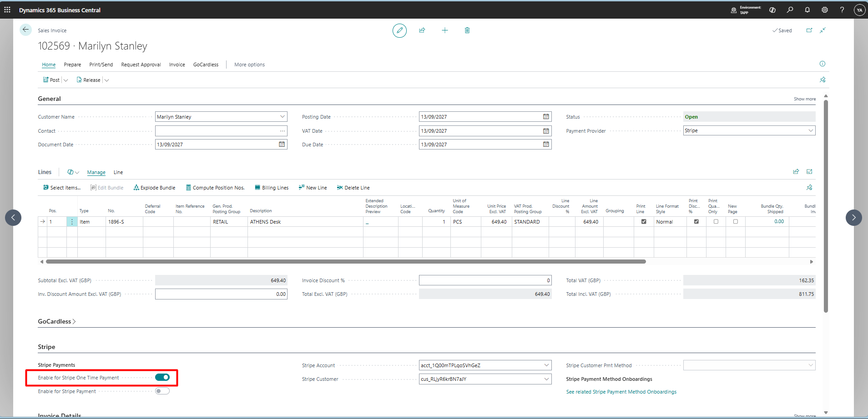Uncheck Print Line checkbox for ATHENS Desk
The image size is (868, 419).
point(644,222)
